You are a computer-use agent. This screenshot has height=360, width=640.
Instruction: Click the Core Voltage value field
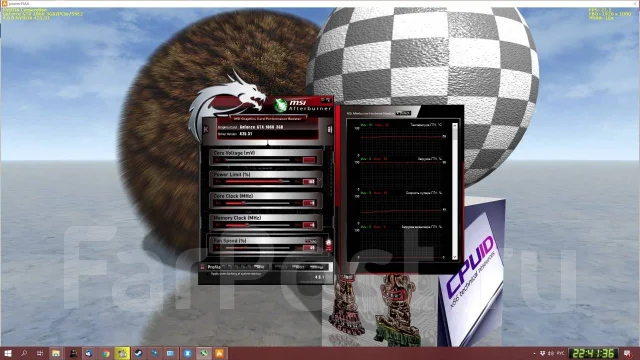(x=309, y=160)
